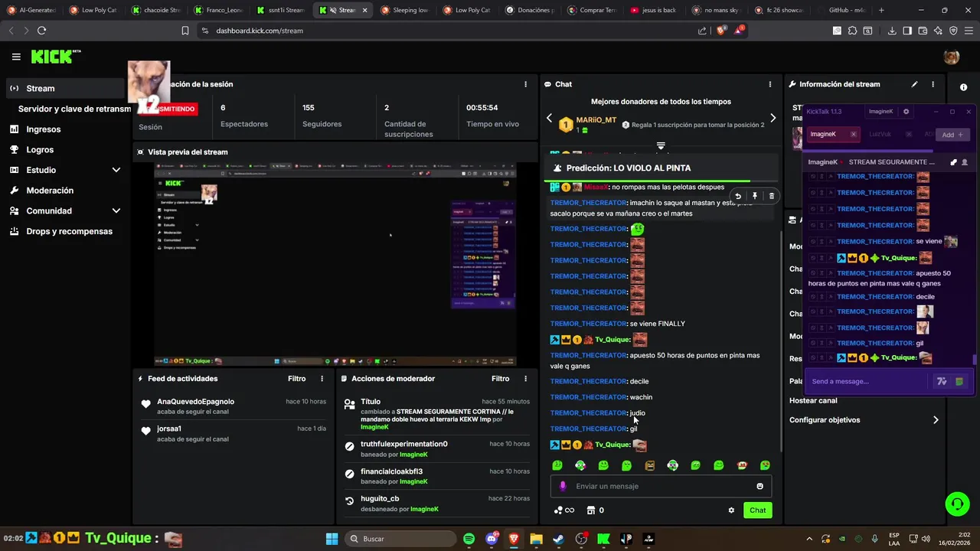Click profile avatar in Kick header
The height and width of the screenshot is (551, 980).
(x=952, y=57)
